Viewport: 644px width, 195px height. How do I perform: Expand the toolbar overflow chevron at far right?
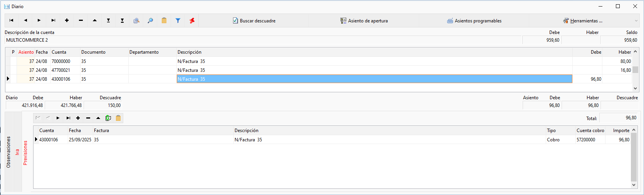(x=636, y=21)
